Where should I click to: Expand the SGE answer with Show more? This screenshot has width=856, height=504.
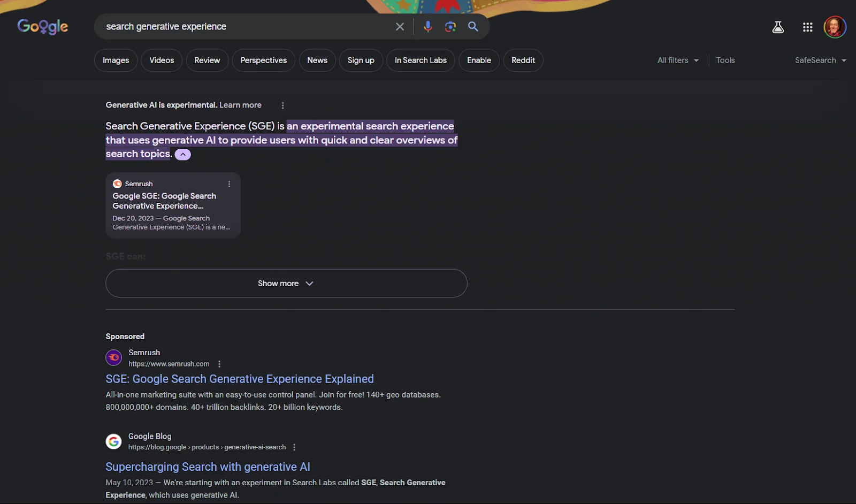[x=286, y=283]
